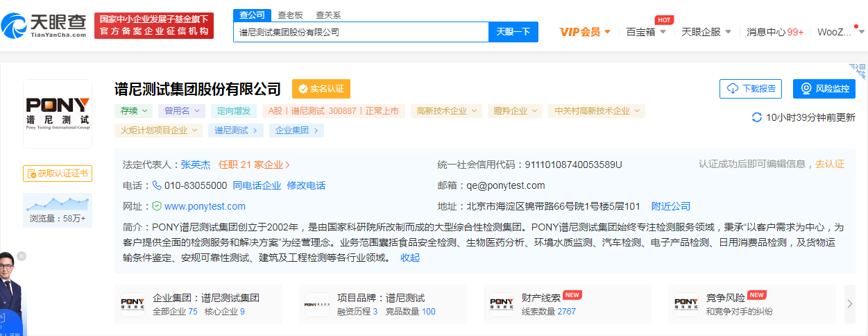The image size is (868, 336).
Task: Select the 查老板 search tab
Action: click(x=290, y=15)
